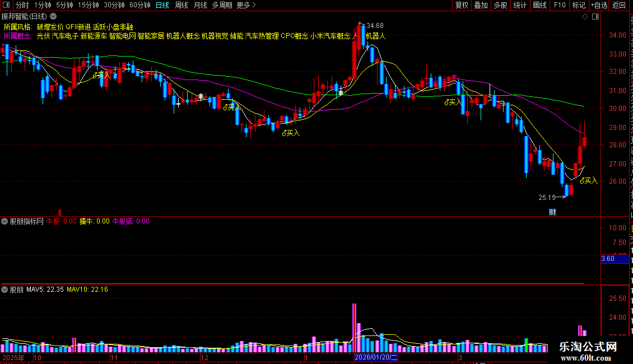Click the 25.15 low price label

[547, 197]
